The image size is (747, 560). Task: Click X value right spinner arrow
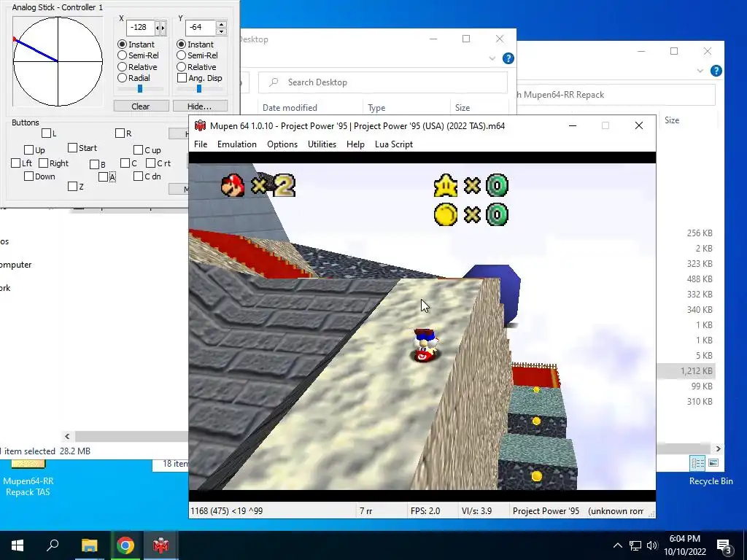tap(163, 28)
